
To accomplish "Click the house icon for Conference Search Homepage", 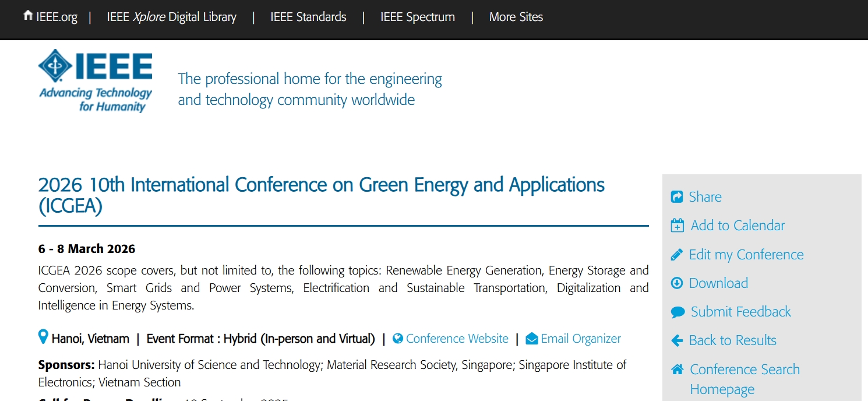I will [677, 370].
